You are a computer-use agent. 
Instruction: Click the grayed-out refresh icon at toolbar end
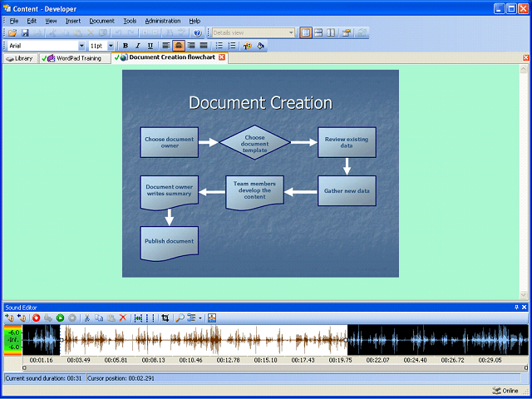(362, 33)
